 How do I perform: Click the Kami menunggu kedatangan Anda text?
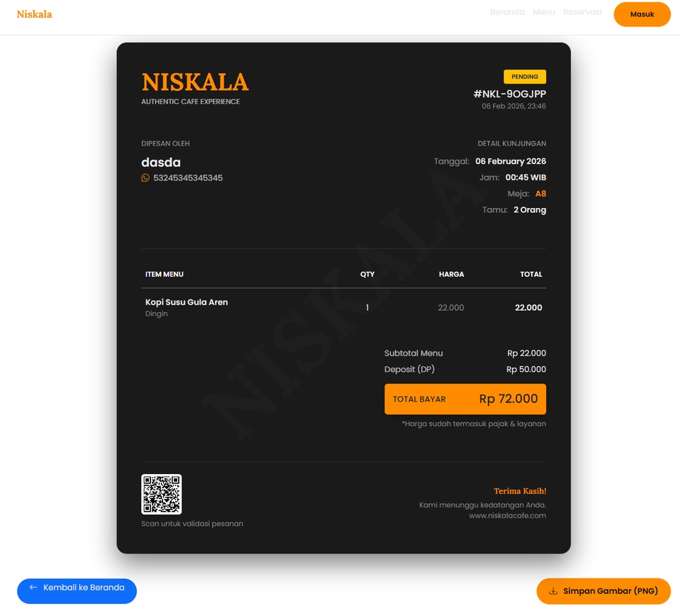click(482, 505)
